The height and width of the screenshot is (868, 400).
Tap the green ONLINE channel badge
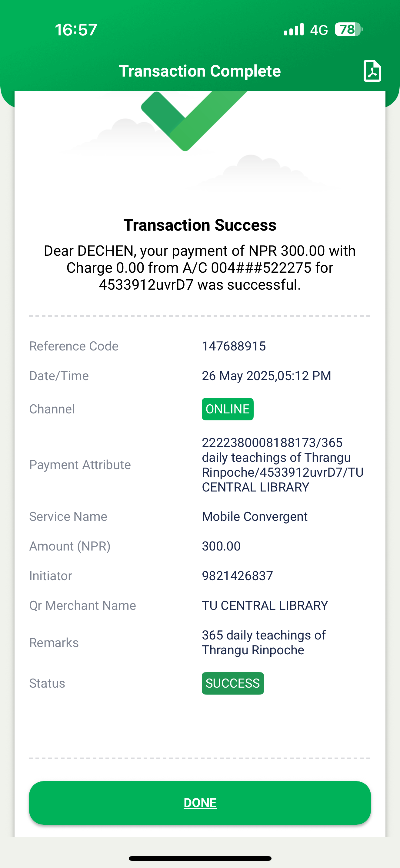(227, 409)
